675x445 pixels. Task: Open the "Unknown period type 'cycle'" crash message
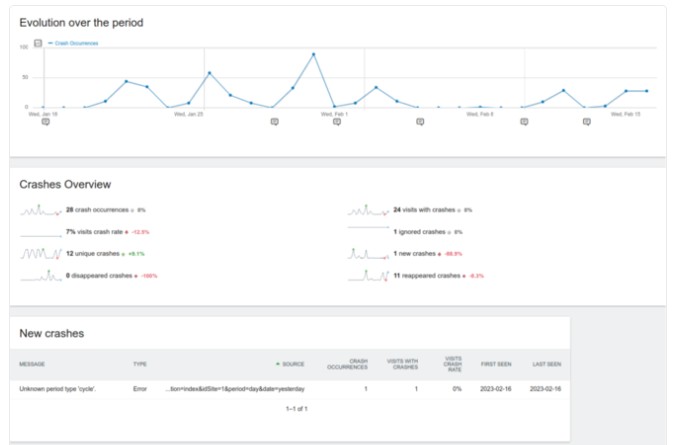pos(58,389)
